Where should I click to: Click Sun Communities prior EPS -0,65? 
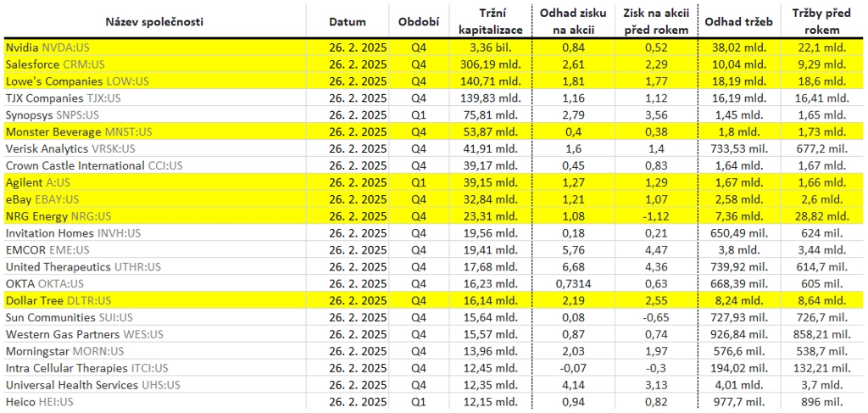click(x=656, y=317)
